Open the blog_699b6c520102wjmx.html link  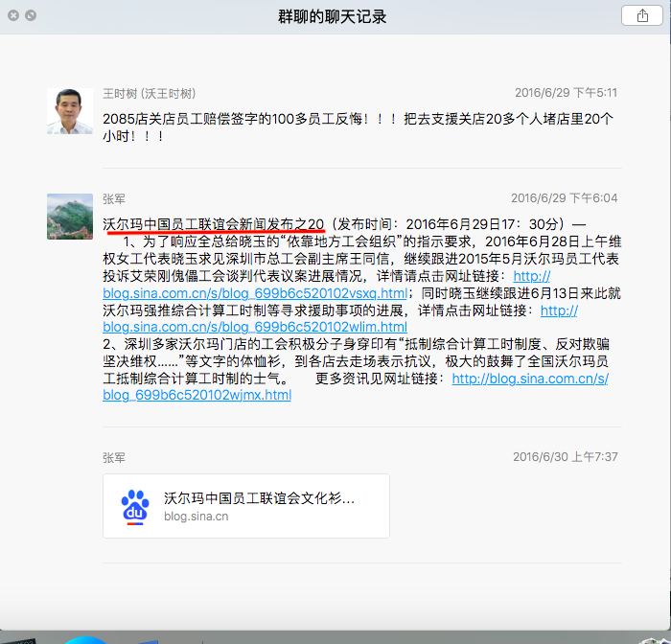(197, 395)
